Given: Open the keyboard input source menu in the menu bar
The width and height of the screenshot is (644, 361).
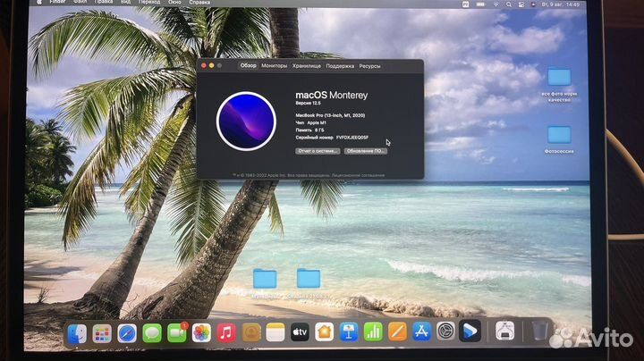Looking at the screenshot, I should tap(465, 4).
